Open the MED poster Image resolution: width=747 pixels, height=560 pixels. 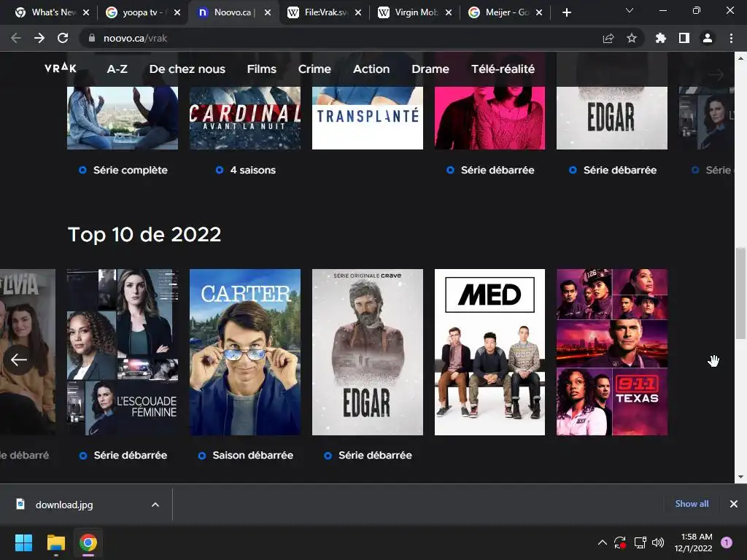pyautogui.click(x=489, y=352)
